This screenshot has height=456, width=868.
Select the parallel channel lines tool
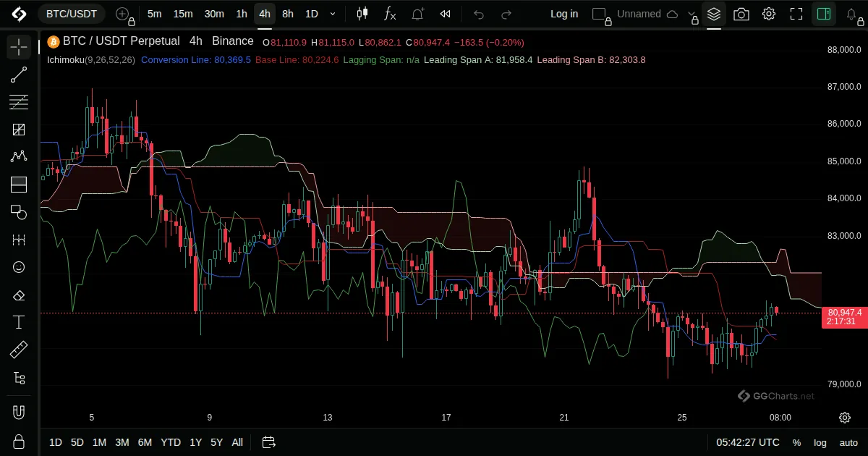[19, 102]
